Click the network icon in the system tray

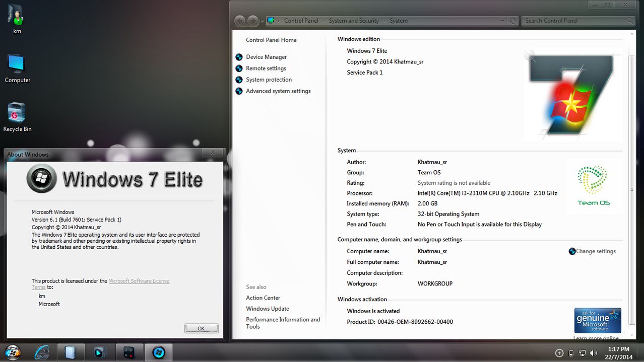tap(582, 352)
